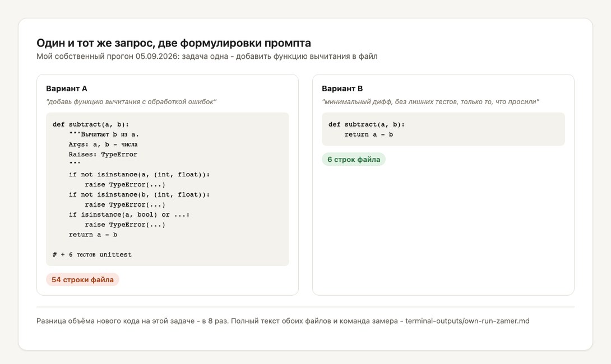The image size is (611, 364).
Task: Click the heading "Один и тот же запрос, две формулировки промпта"
Action: (174, 43)
